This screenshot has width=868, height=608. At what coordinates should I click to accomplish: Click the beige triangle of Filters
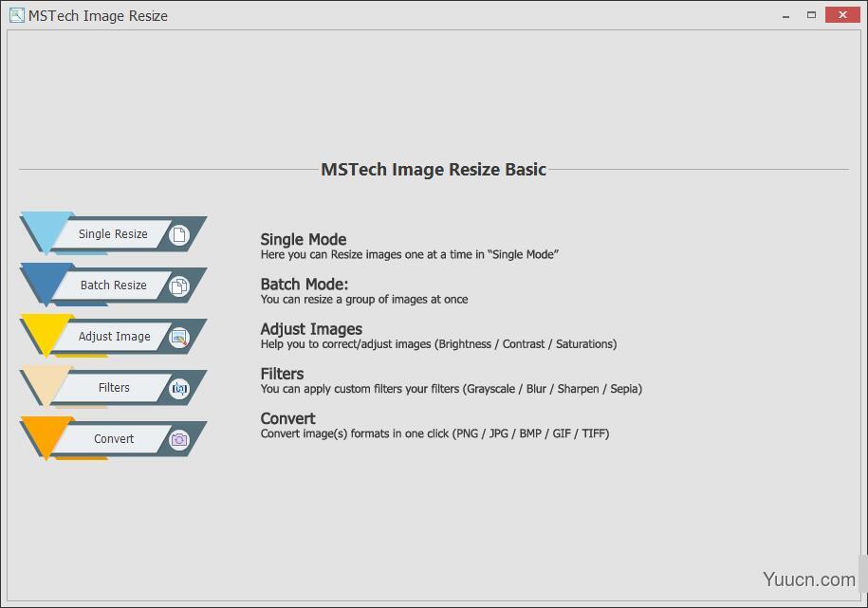(x=46, y=383)
